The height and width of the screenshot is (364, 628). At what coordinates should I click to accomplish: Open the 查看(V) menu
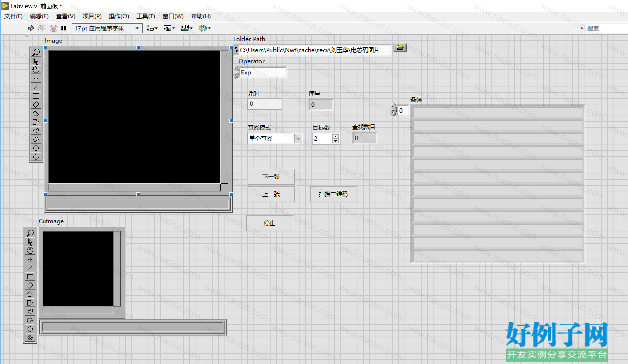[x=66, y=16]
